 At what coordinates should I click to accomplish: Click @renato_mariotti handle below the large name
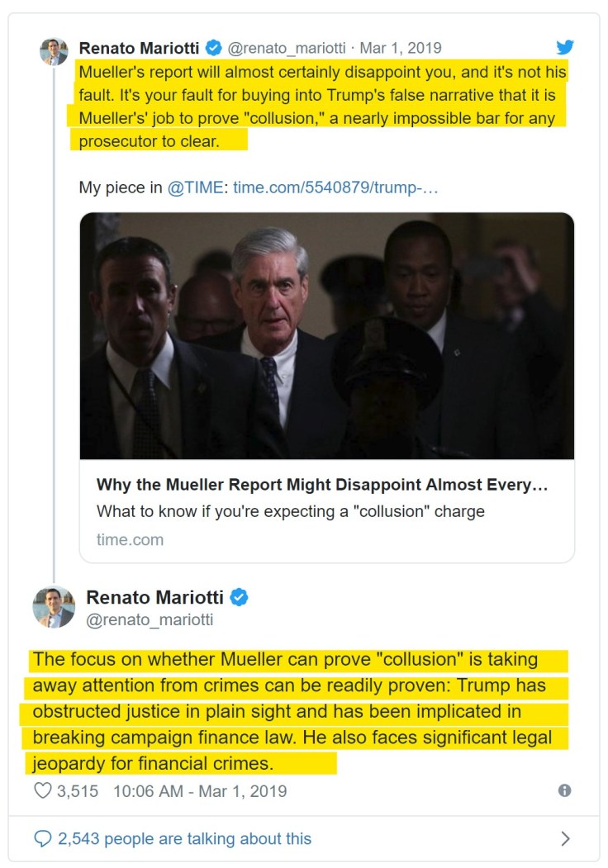150,619
